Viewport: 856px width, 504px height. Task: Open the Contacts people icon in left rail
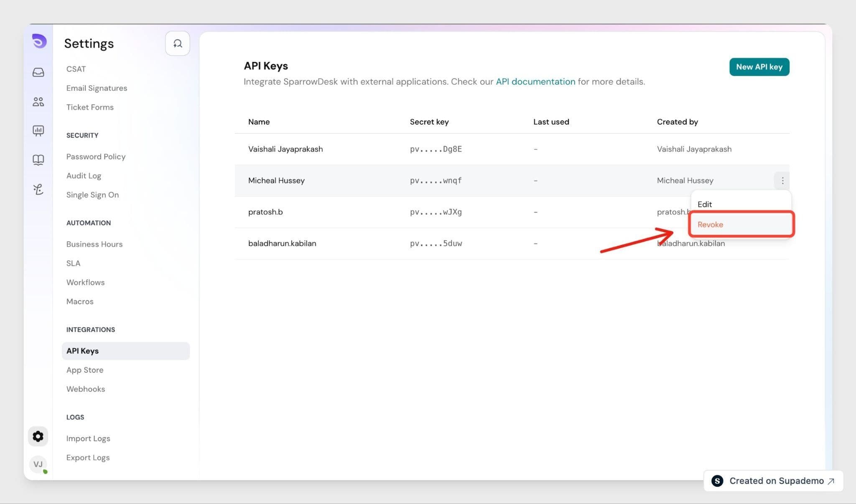pos(38,102)
